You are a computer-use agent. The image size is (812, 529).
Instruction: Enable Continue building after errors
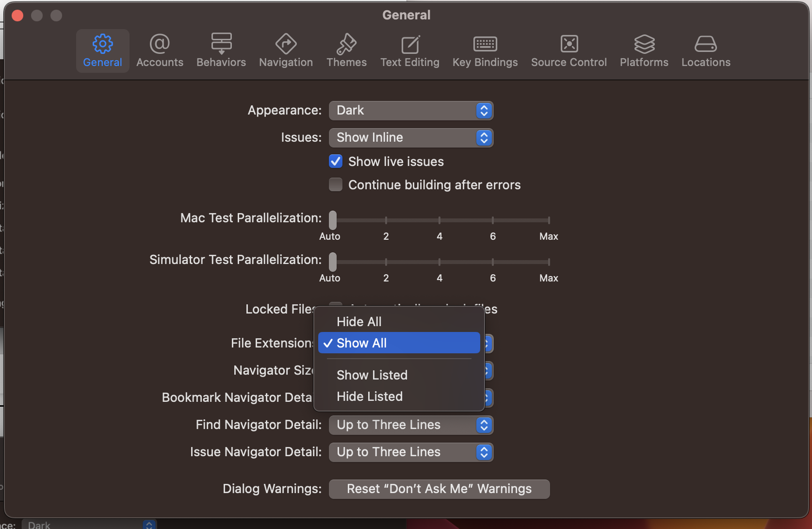point(336,184)
